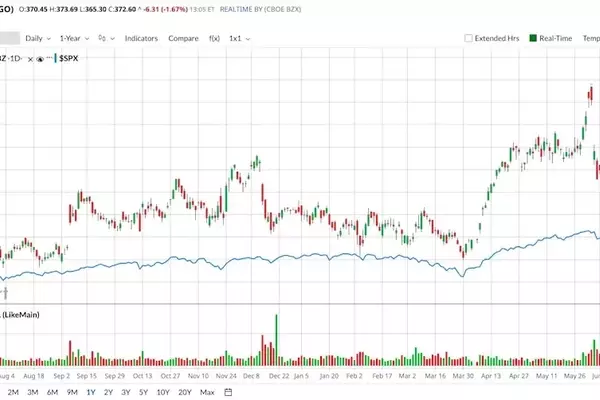Click the Apr 13 date label on axis

tap(491, 376)
